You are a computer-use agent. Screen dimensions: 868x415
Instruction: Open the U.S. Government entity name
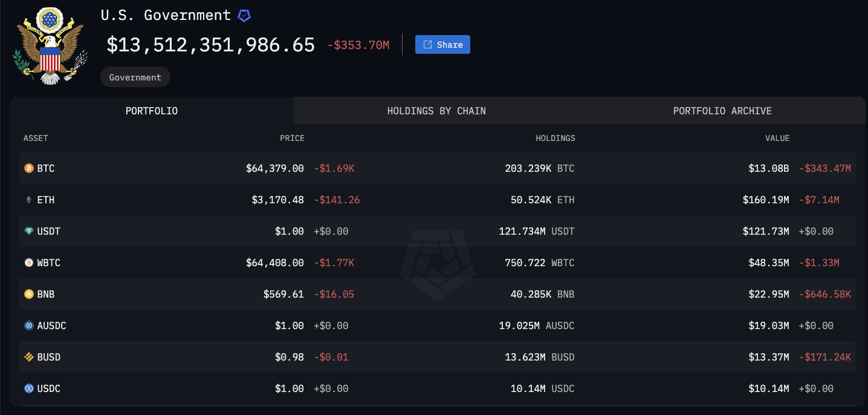(x=166, y=15)
